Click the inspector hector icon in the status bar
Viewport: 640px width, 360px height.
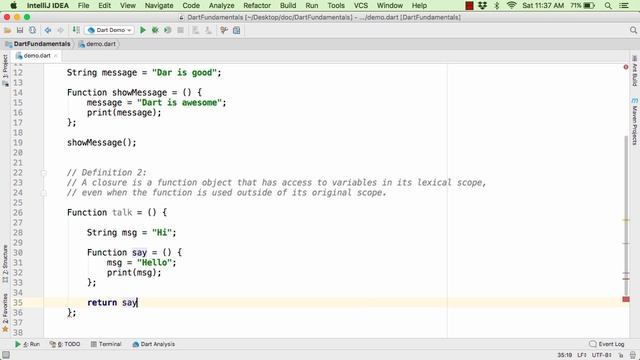pyautogui.click(x=633, y=355)
